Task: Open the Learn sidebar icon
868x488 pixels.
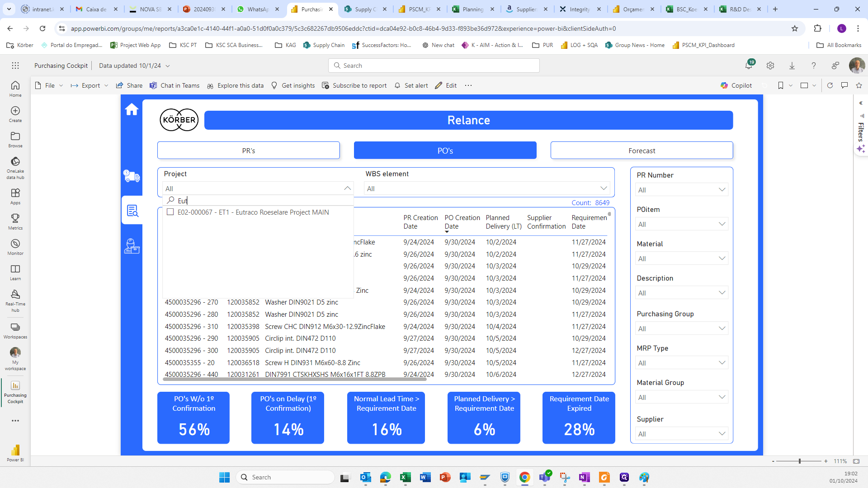Action: 15,272
